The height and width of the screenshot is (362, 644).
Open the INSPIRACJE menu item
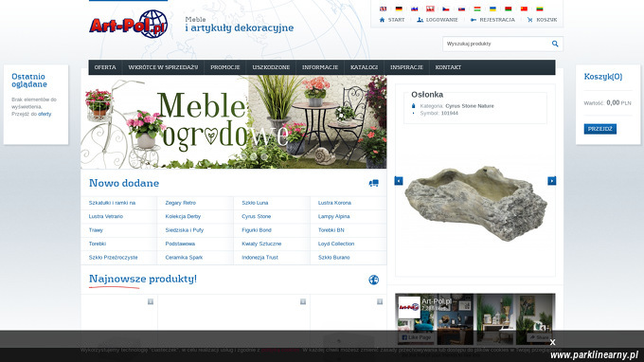pyautogui.click(x=406, y=67)
